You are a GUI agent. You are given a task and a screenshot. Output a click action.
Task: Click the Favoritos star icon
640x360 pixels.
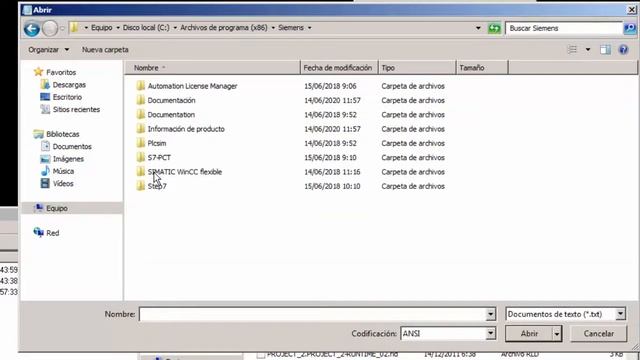pos(38,72)
